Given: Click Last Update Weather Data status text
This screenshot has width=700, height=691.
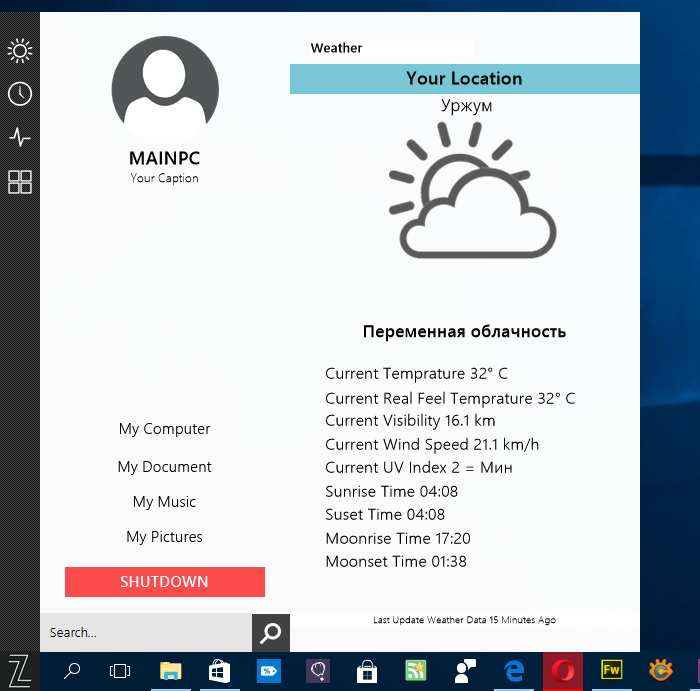Looking at the screenshot, I should click(x=464, y=620).
